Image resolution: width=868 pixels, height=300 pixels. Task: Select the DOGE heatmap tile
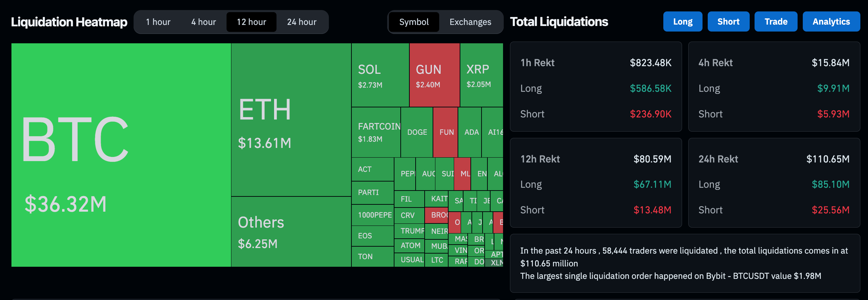pos(417,132)
